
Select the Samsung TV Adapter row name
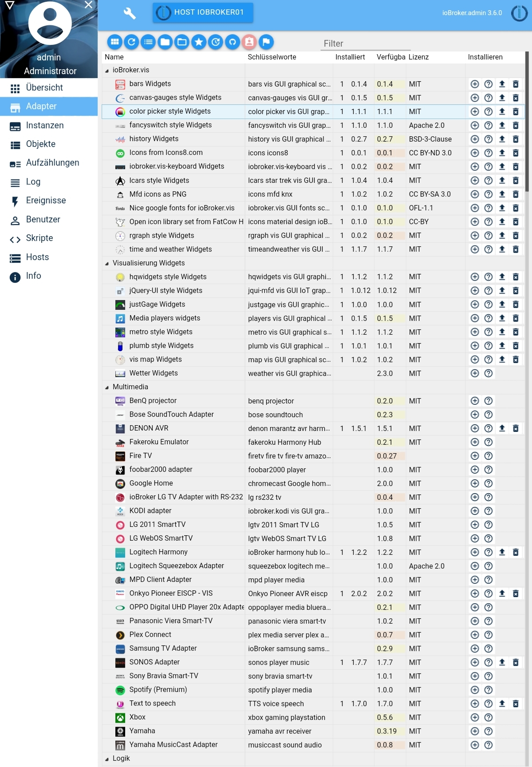coord(163,648)
